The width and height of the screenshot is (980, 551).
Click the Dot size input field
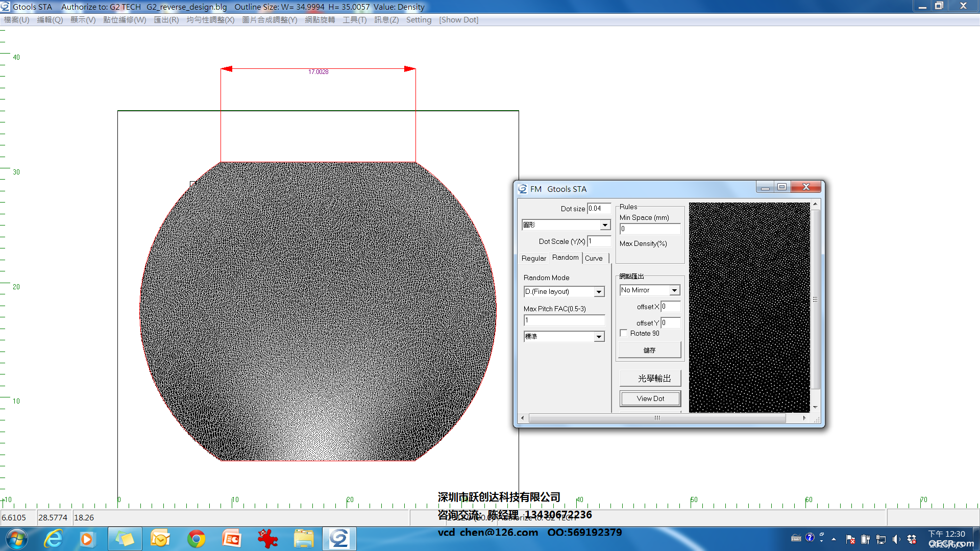click(x=599, y=208)
